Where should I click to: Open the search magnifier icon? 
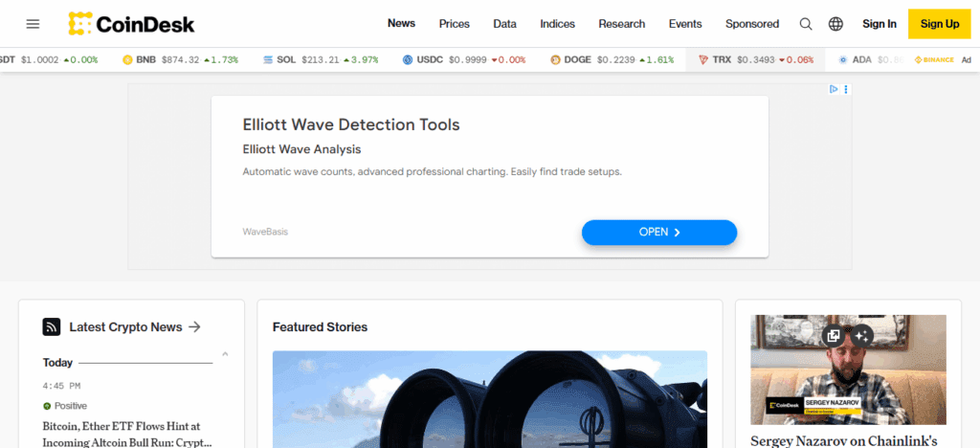806,24
